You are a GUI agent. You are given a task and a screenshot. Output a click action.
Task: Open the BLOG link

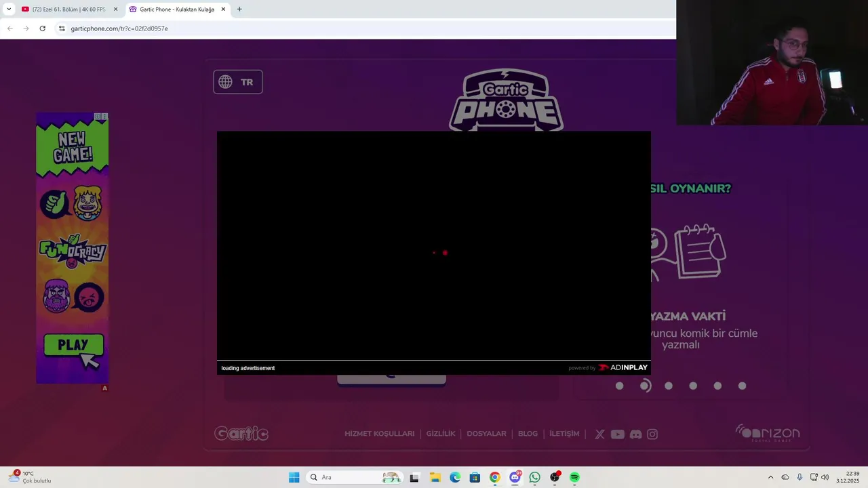(528, 434)
